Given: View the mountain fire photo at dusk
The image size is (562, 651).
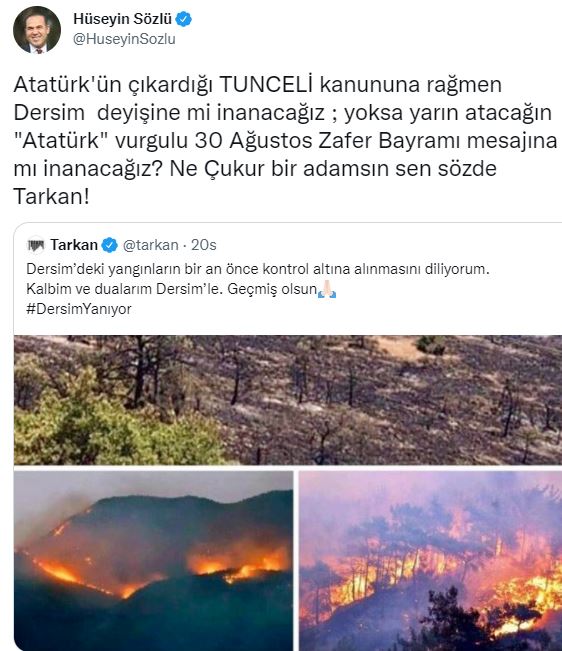Looking at the screenshot, I should (154, 560).
